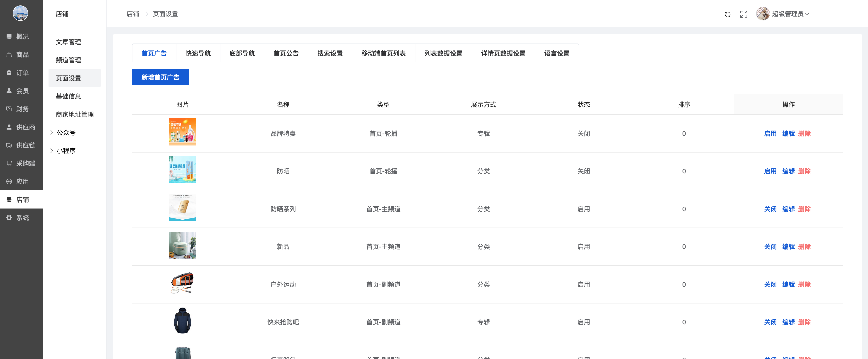868x359 pixels.
Task: Expand the 小程序 submenu
Action: (x=66, y=151)
